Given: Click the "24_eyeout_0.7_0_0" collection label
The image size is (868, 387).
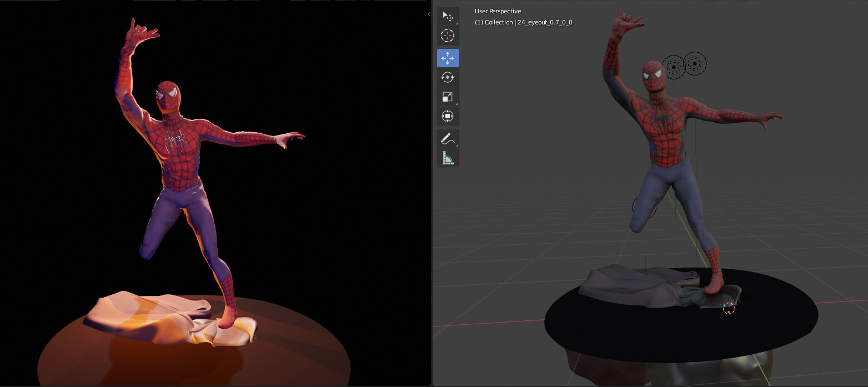Looking at the screenshot, I should pyautogui.click(x=545, y=22).
